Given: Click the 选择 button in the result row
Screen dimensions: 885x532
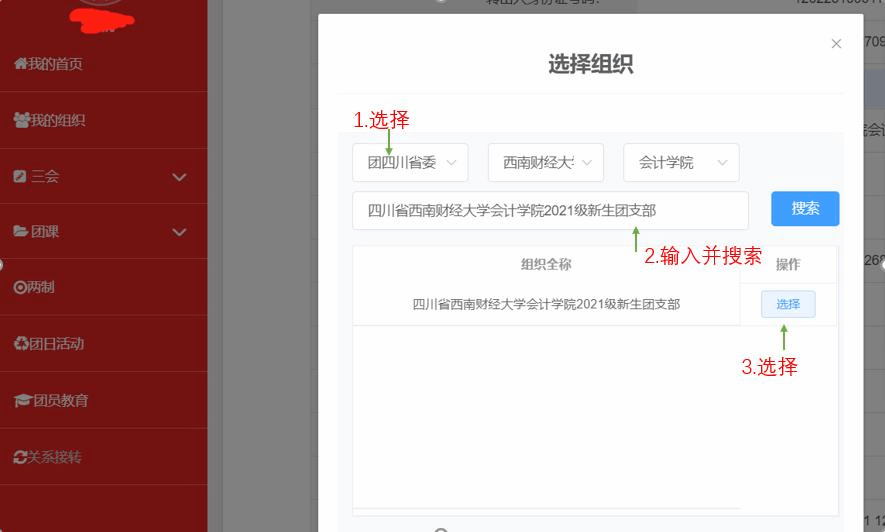Looking at the screenshot, I should click(x=788, y=304).
